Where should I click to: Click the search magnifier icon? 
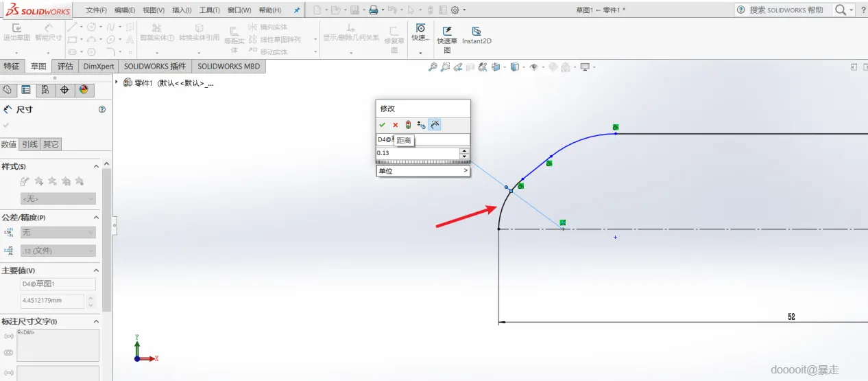tap(841, 10)
